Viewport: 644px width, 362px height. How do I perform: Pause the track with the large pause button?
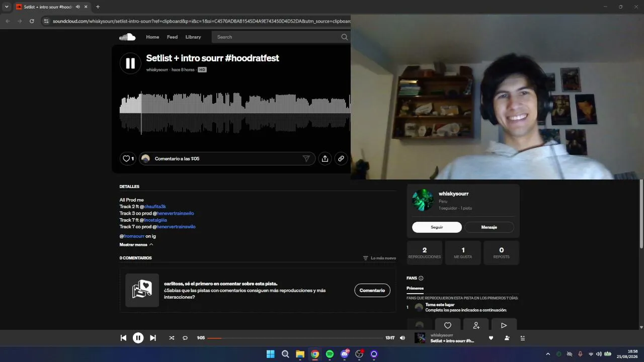(130, 63)
